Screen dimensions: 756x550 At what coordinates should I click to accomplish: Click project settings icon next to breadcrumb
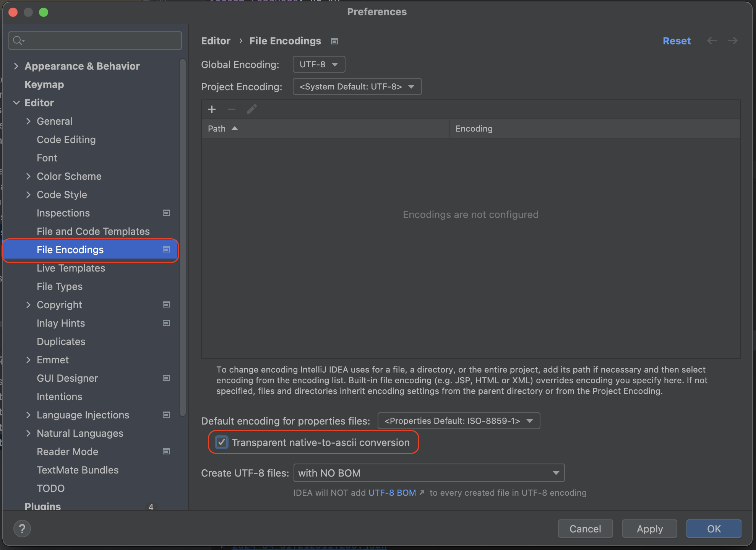(x=334, y=41)
